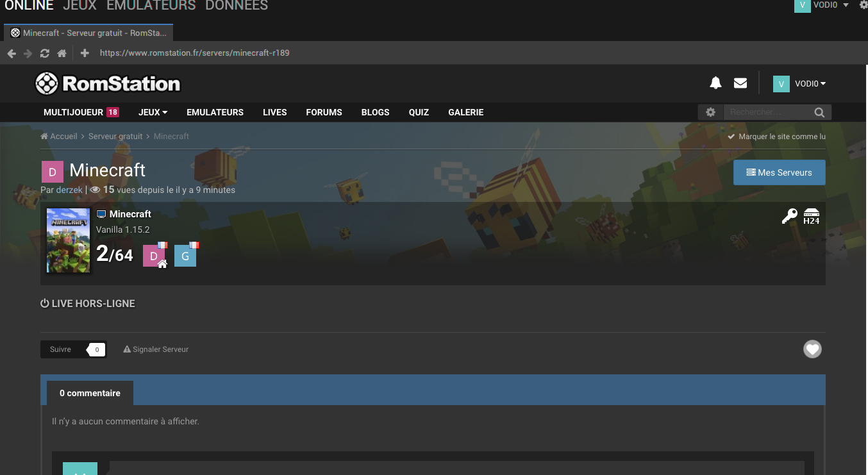Click Vanilla 1.15.2 version text
868x475 pixels.
123,229
